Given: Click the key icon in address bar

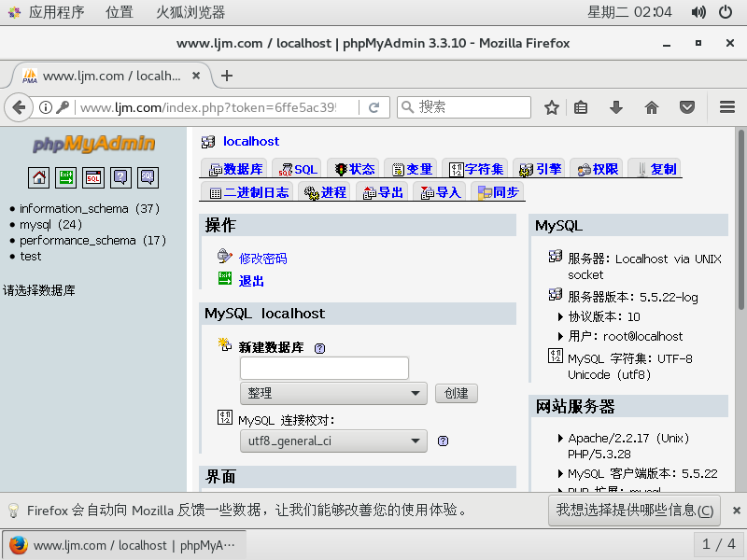Looking at the screenshot, I should tap(63, 107).
